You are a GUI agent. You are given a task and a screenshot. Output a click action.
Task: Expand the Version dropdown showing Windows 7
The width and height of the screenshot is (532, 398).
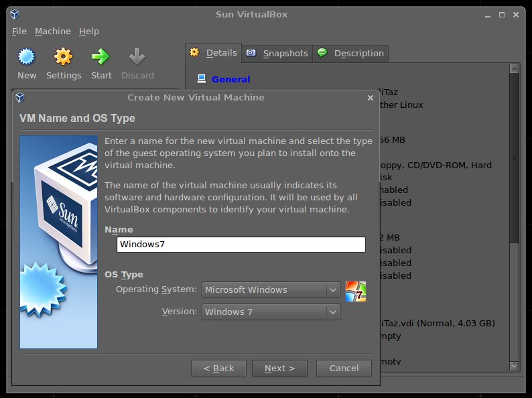271,312
